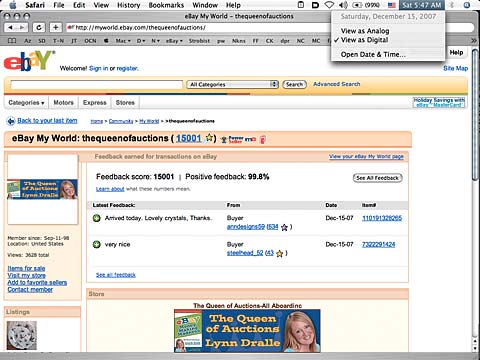Screen dimensions: 480x360
Task: Click the red store tag icon
Action: tap(263, 139)
